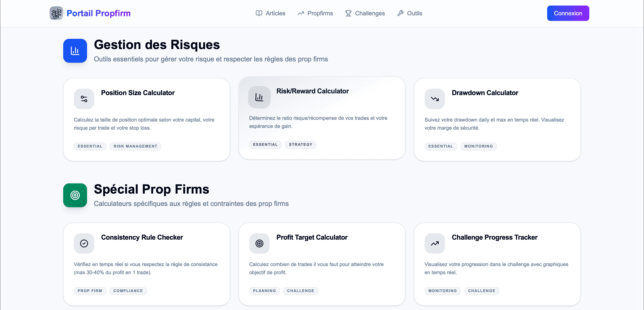Select the STRATEGY tag on Risk/Reward card

click(301, 145)
